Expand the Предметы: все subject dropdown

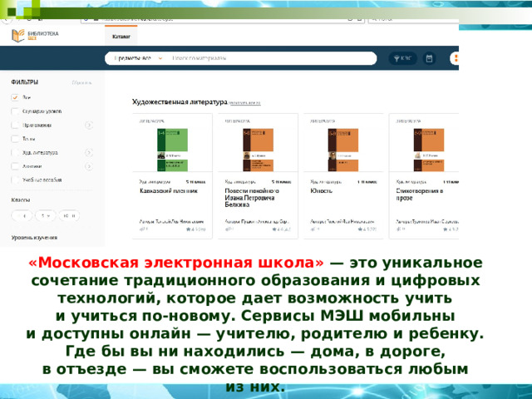[x=138, y=58]
